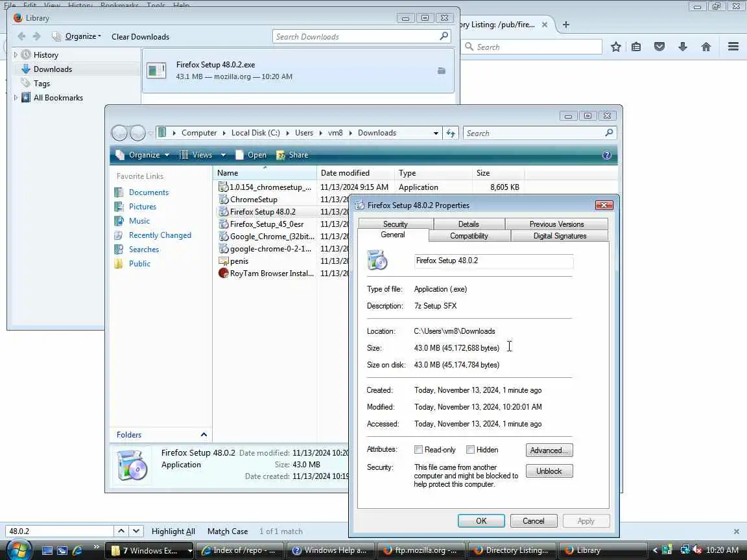Toggle the Hidden attribute checkbox

pos(470,450)
